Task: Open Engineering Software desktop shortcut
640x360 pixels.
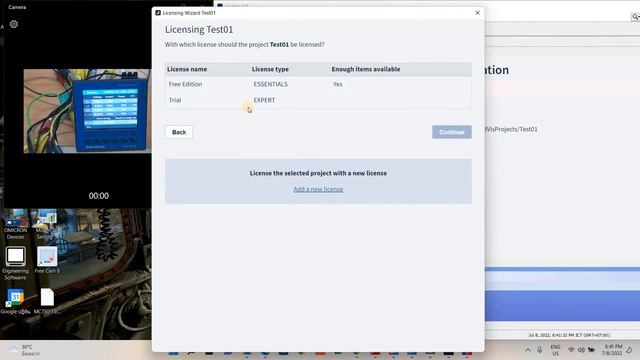Action: click(x=16, y=263)
